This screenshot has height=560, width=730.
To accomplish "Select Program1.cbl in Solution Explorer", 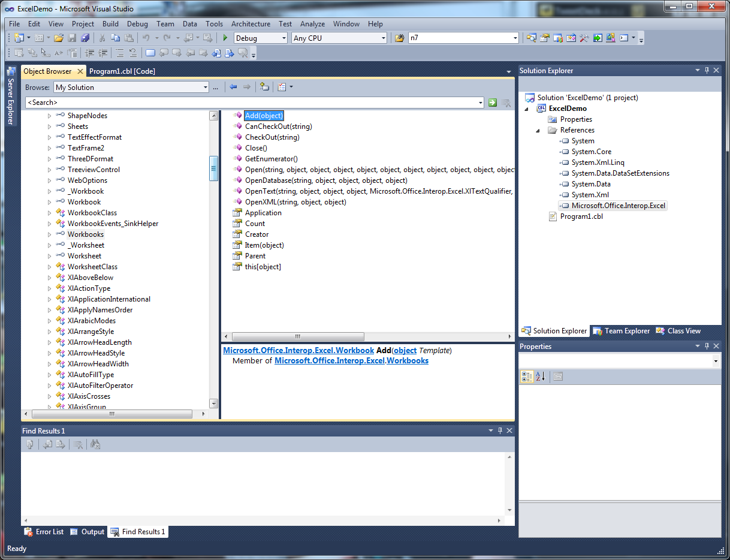I will pyautogui.click(x=581, y=216).
